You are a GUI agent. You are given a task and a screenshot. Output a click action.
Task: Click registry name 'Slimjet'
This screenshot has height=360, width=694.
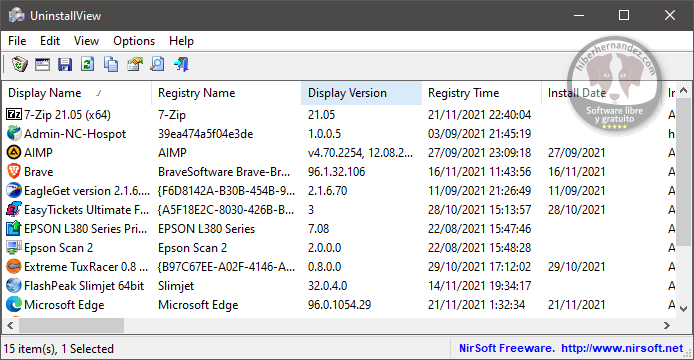coord(176,286)
